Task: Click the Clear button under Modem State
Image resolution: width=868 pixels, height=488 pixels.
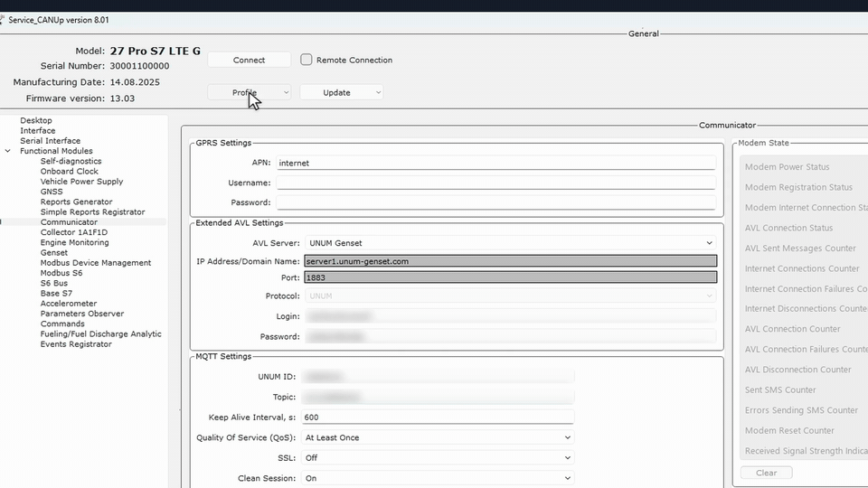Action: 766,473
